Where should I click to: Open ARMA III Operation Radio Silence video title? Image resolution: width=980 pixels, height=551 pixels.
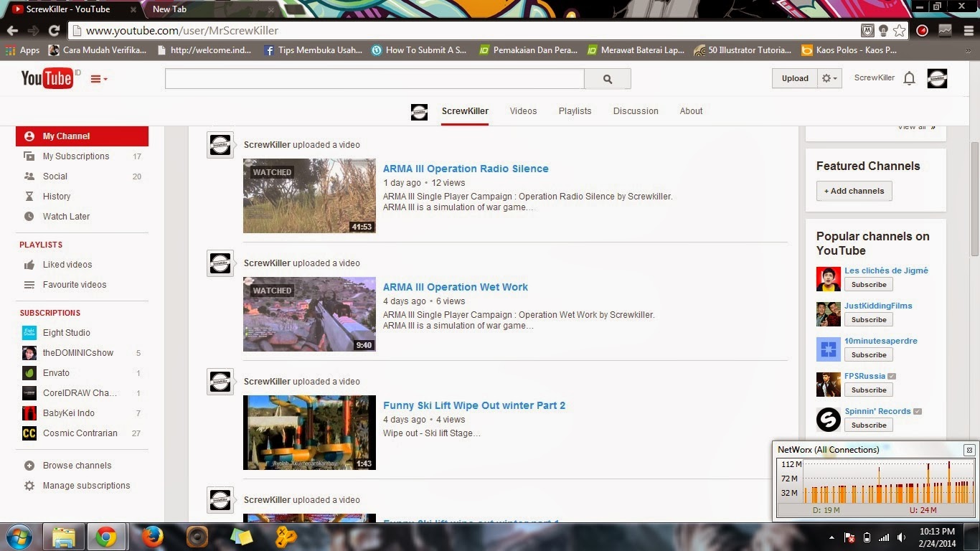click(466, 169)
